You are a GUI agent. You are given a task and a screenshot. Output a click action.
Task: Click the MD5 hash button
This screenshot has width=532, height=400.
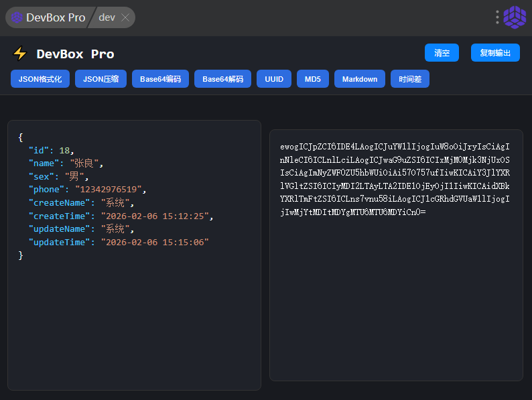tap(312, 79)
